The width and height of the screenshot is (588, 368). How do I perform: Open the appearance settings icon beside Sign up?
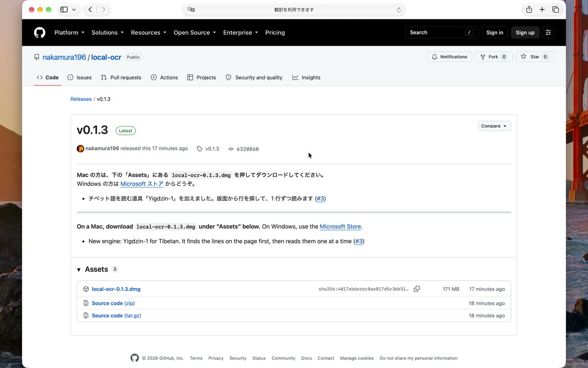click(548, 32)
